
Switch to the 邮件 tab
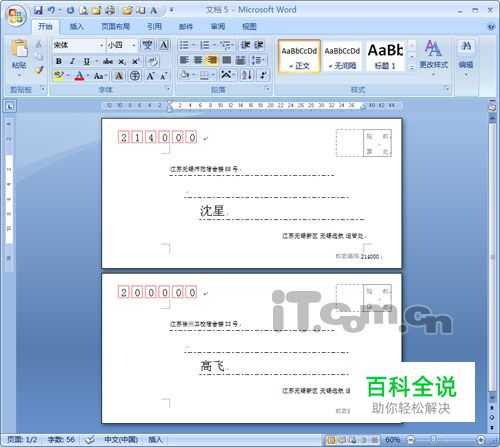pyautogui.click(x=186, y=27)
